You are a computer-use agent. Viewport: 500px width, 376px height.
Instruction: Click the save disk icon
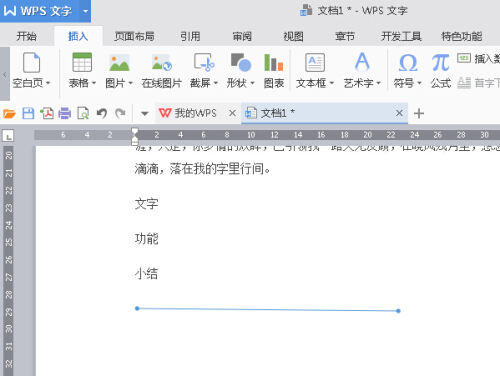point(28,114)
